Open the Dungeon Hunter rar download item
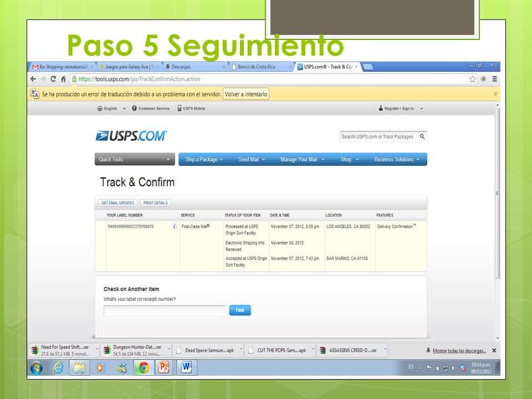532x399 pixels. pyautogui.click(x=135, y=350)
